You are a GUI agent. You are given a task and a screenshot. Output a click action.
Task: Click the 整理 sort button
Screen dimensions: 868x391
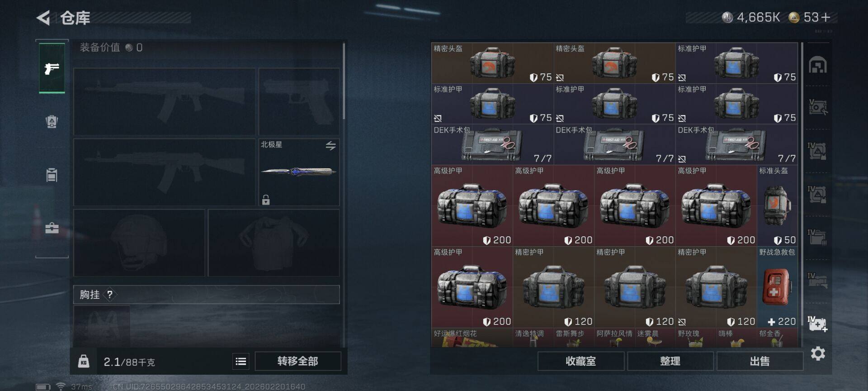coord(670,361)
